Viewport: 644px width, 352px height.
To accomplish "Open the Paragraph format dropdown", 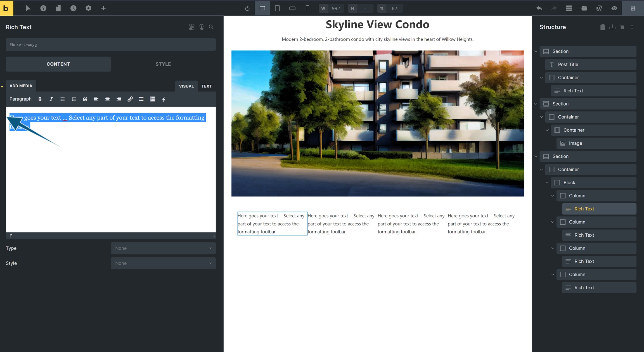I will coord(20,99).
